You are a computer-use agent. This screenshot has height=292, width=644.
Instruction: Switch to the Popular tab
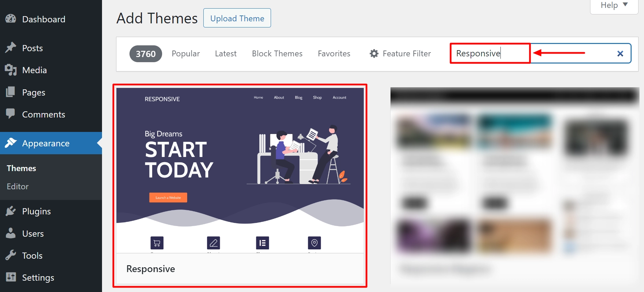[185, 54]
